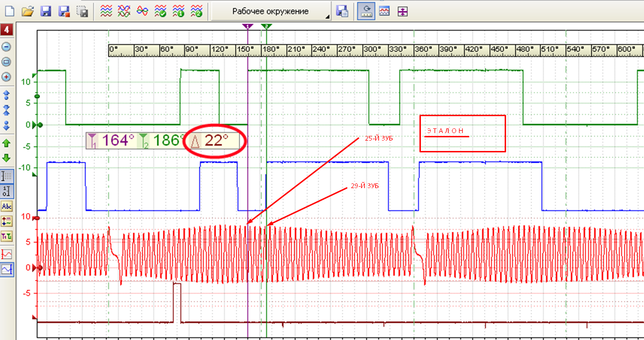Click blue stretch vertically up-down arrows icon
644x340 pixels.
tap(7, 95)
